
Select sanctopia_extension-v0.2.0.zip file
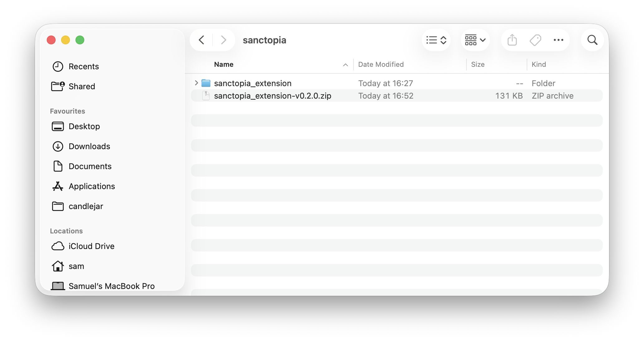[x=272, y=96]
